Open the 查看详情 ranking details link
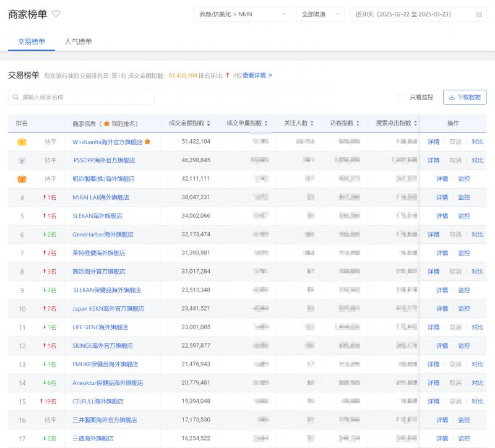 click(x=254, y=75)
